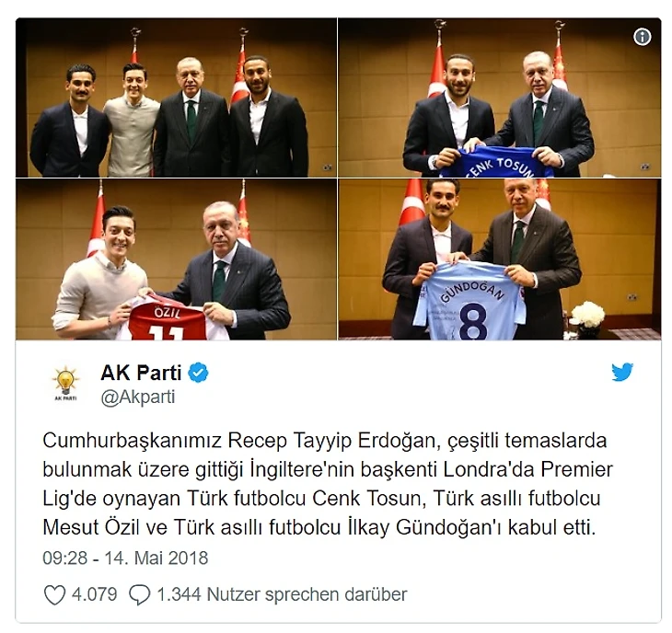Open the photo with Gündoğan number 8 jersey
The width and height of the screenshot is (672, 633).
pyautogui.click(x=500, y=259)
